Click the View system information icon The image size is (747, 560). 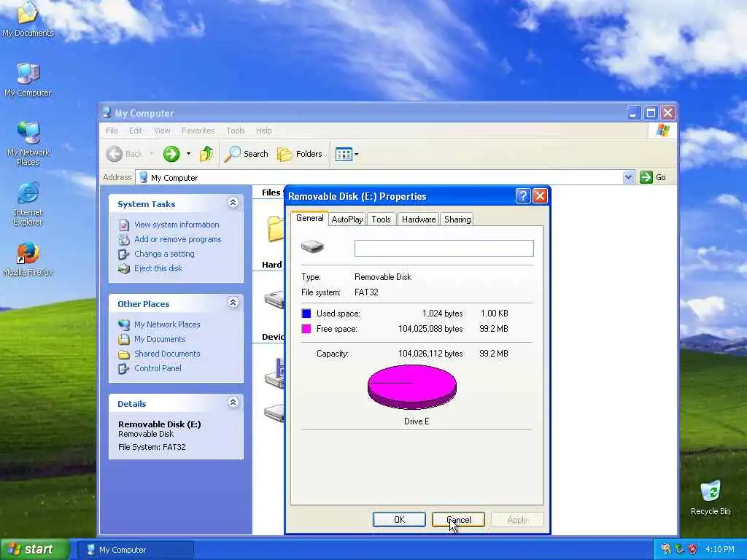124,225
